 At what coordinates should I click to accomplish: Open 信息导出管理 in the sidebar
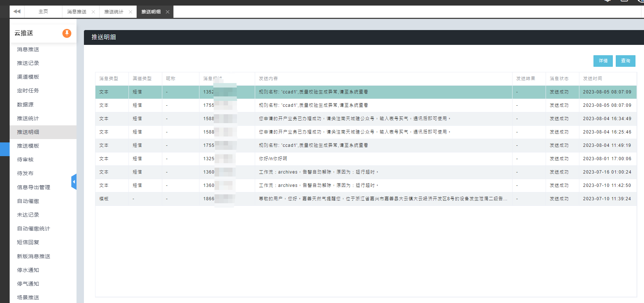[x=43, y=187]
